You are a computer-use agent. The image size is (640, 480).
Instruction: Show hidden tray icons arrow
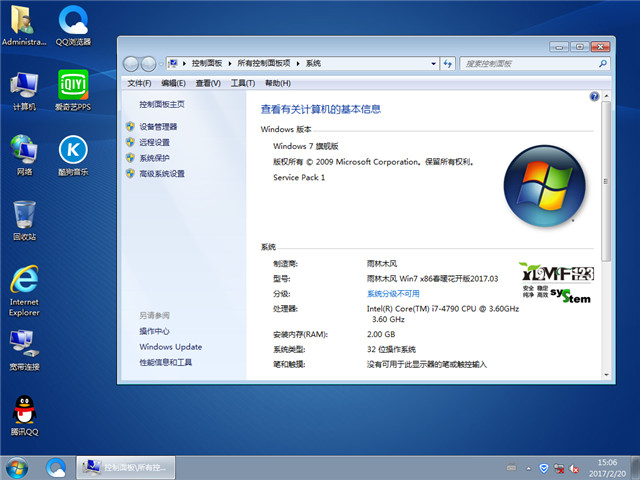[529, 469]
